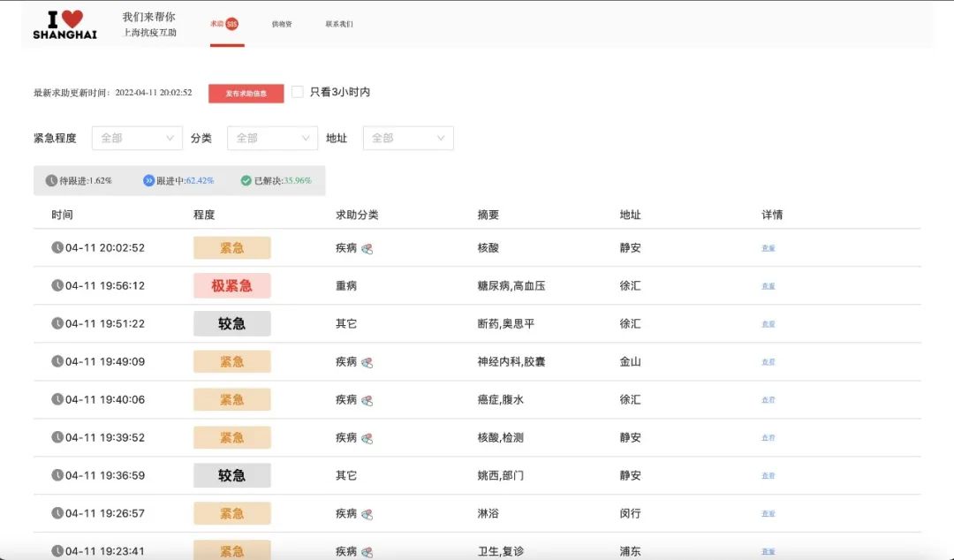Click the 紧急 badge in the 19:49:09 row
Image resolution: width=954 pixels, height=560 pixels.
coord(231,361)
